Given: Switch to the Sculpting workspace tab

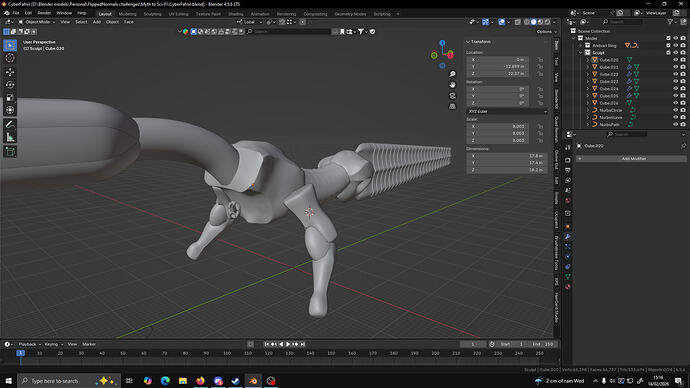Looking at the screenshot, I should [152, 14].
